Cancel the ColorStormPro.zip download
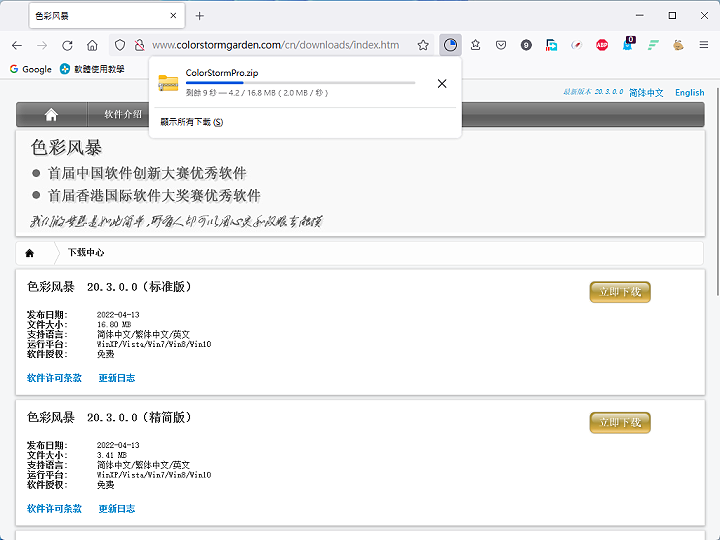 coord(442,84)
